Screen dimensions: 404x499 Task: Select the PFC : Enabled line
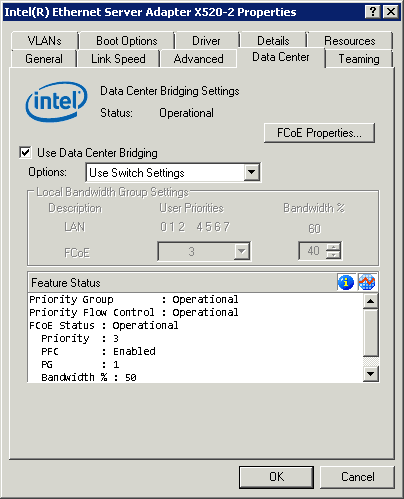click(x=98, y=351)
